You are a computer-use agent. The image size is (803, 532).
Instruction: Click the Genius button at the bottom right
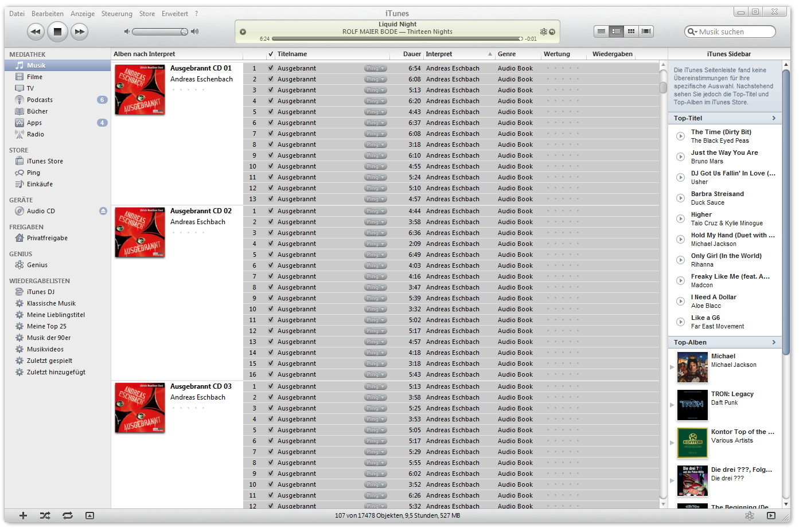(x=750, y=515)
